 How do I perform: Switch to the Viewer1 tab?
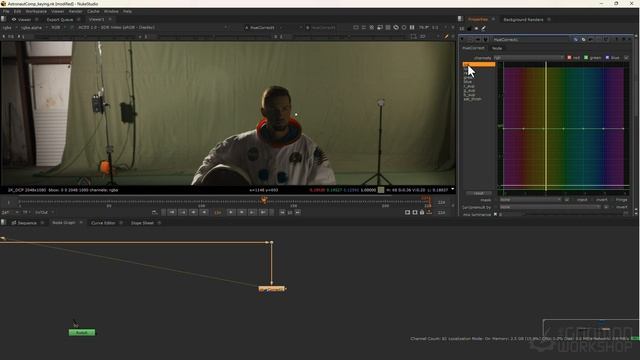point(97,19)
